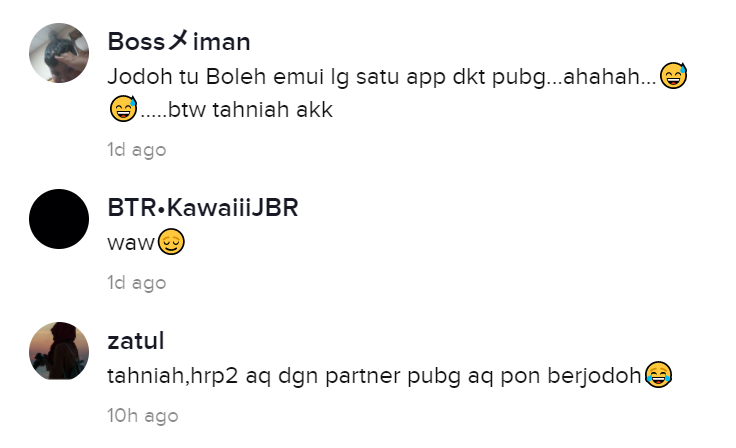Visit the Boss メ iman username
Viewport: 736px width, 448px height.
179,41
